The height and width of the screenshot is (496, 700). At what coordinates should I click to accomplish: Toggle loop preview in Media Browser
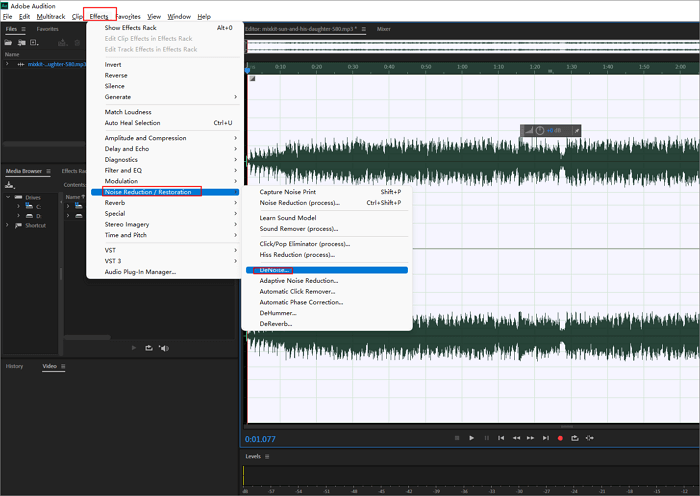click(149, 348)
